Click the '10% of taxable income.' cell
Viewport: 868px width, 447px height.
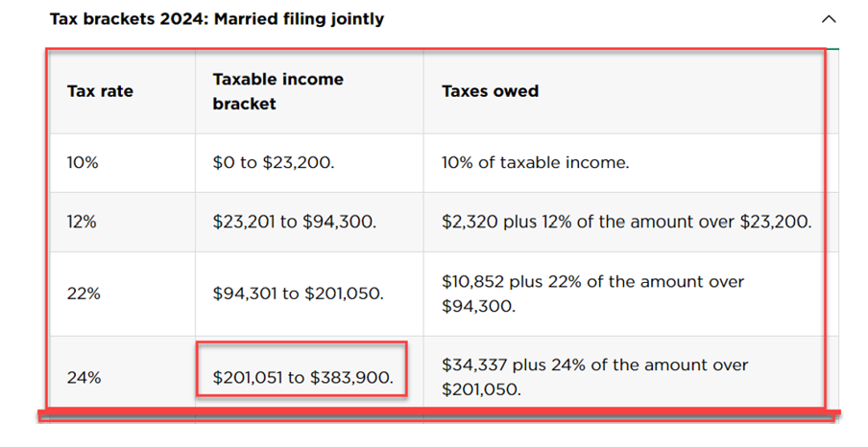click(535, 163)
